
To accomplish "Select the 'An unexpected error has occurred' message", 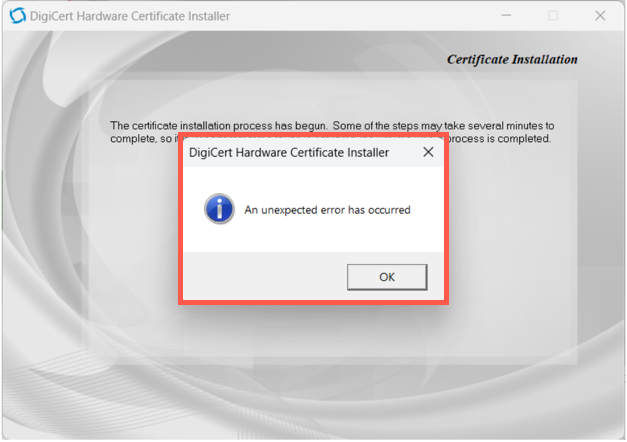I will 327,210.
